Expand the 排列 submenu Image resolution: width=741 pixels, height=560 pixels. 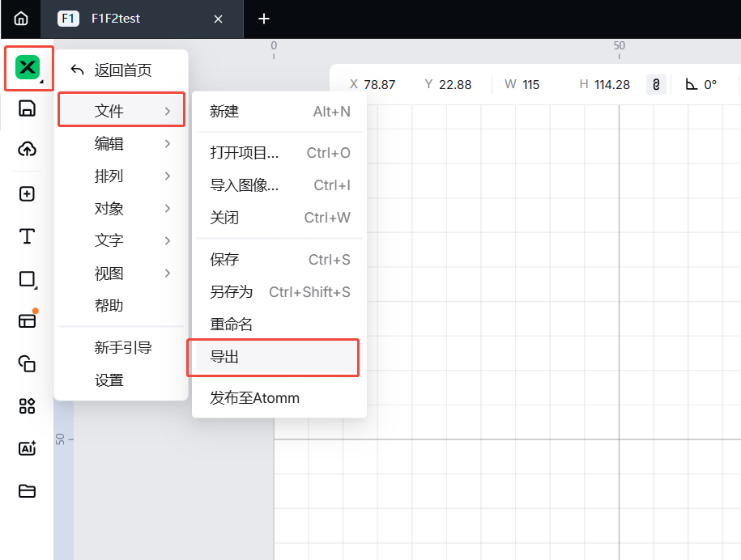121,176
